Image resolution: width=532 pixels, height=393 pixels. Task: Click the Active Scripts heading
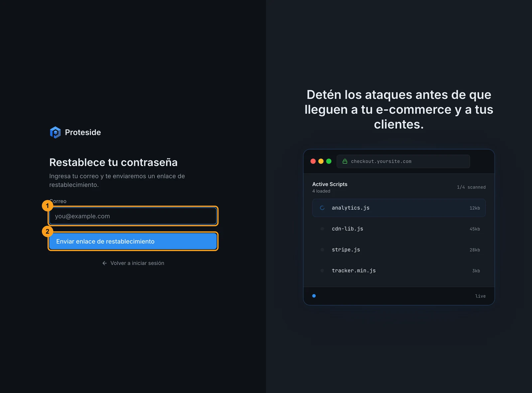click(330, 184)
